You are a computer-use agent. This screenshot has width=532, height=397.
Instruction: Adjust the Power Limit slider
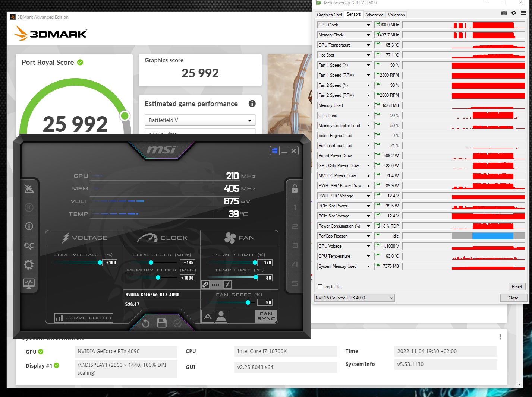pyautogui.click(x=255, y=263)
